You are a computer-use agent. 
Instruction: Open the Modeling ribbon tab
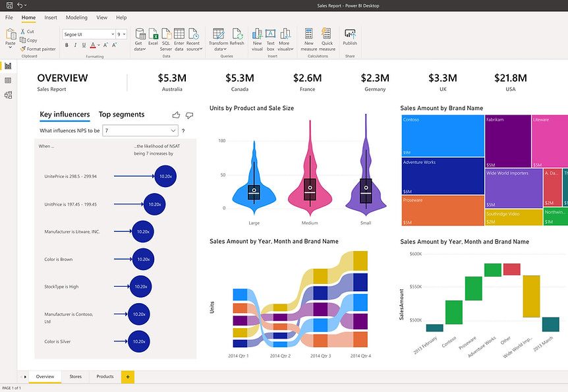click(76, 17)
